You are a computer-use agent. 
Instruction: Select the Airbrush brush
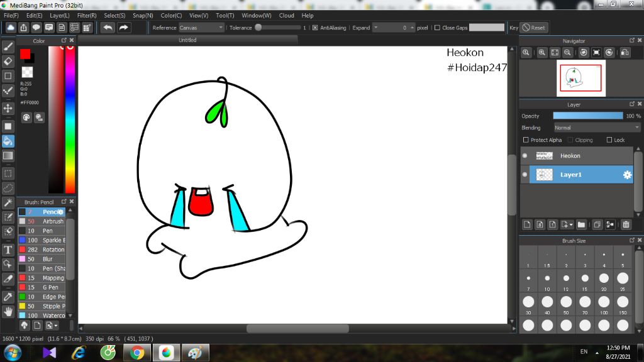coord(42,221)
